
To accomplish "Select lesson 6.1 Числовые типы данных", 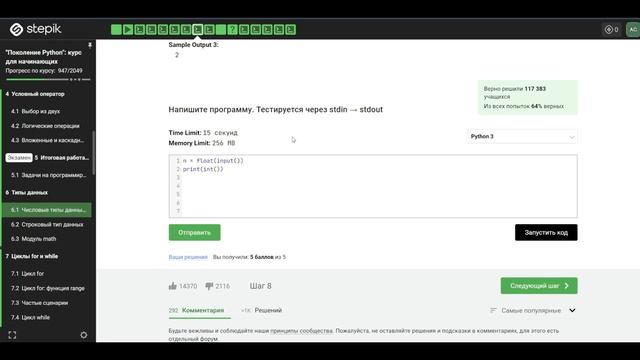I will click(47, 210).
